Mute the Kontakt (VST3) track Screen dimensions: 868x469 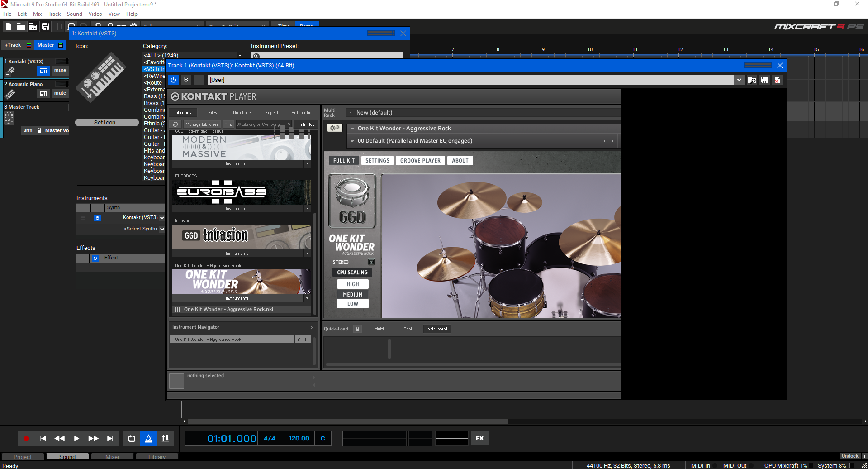click(x=60, y=71)
